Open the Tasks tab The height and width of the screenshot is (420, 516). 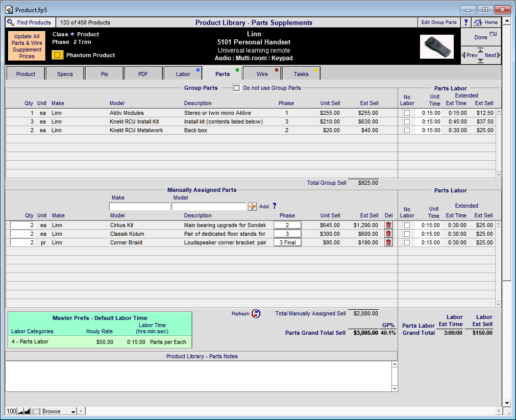point(301,73)
